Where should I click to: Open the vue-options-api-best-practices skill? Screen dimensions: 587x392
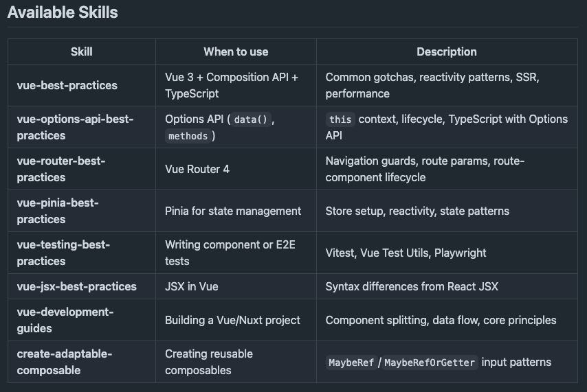75,127
